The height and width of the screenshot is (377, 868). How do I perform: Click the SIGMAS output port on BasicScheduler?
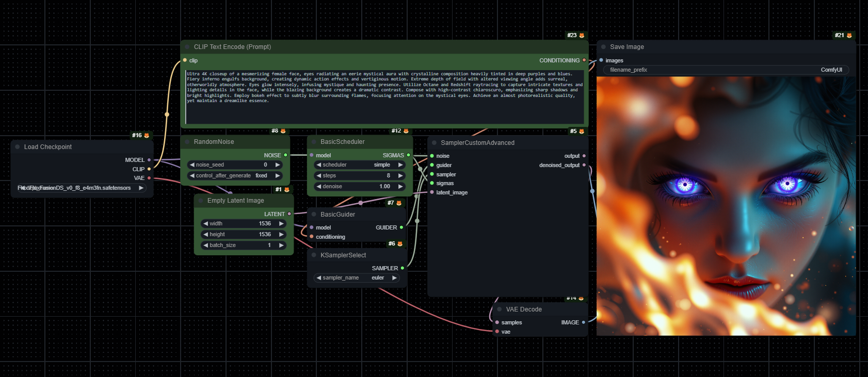pyautogui.click(x=408, y=155)
